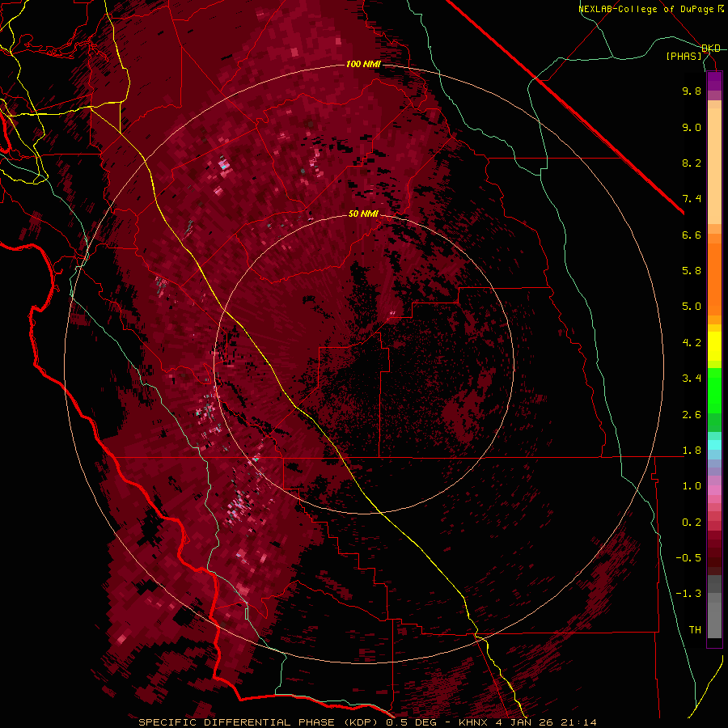Click the 3.4 value on the color scale

click(692, 379)
